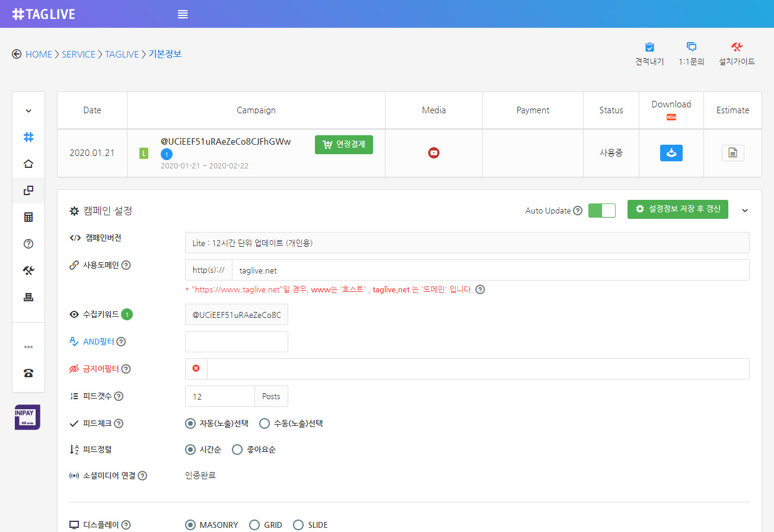This screenshot has width=774, height=532.
Task: Select the hammer tools sidebar icon
Action: (28, 270)
